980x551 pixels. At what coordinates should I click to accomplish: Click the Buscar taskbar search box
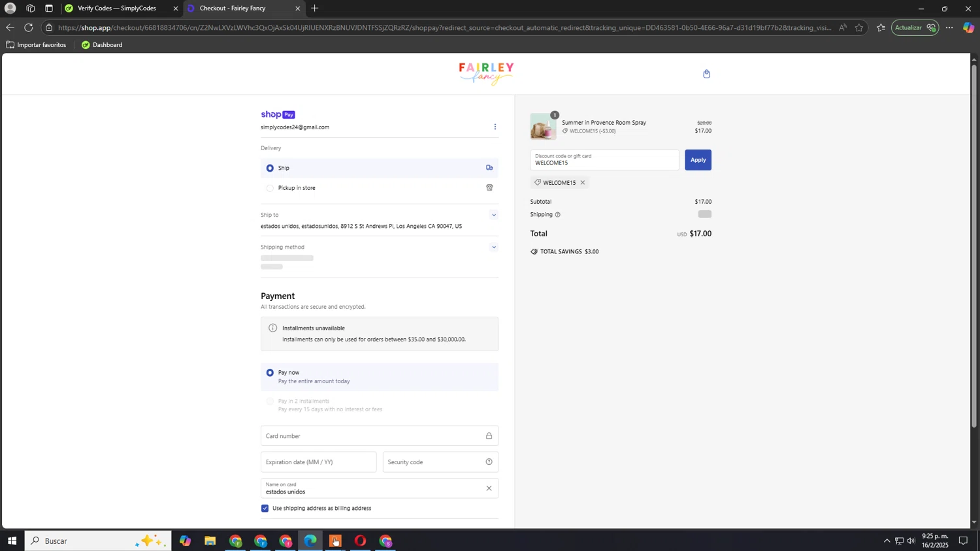[98, 541]
